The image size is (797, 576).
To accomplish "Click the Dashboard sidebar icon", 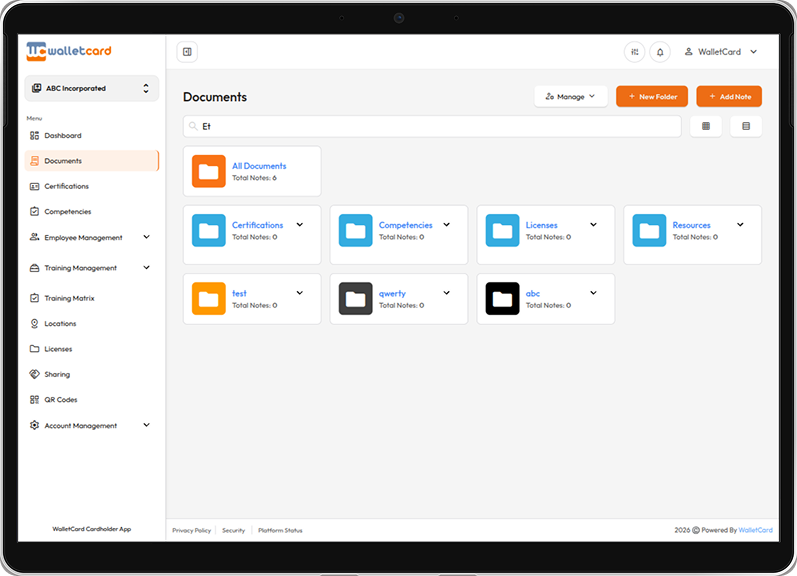I will tap(34, 135).
